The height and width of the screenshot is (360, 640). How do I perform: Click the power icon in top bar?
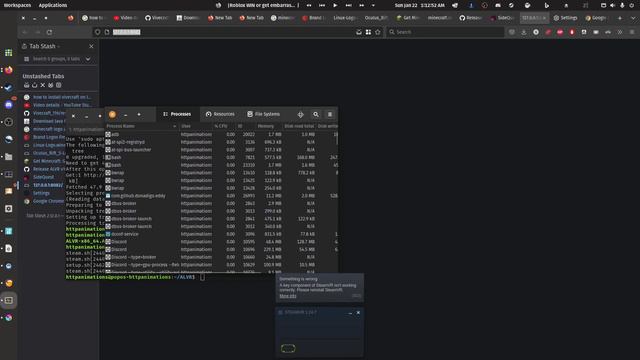(x=632, y=5)
